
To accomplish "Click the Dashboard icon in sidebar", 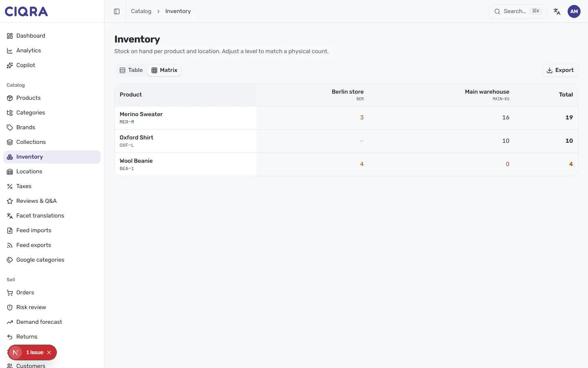I will [10, 36].
